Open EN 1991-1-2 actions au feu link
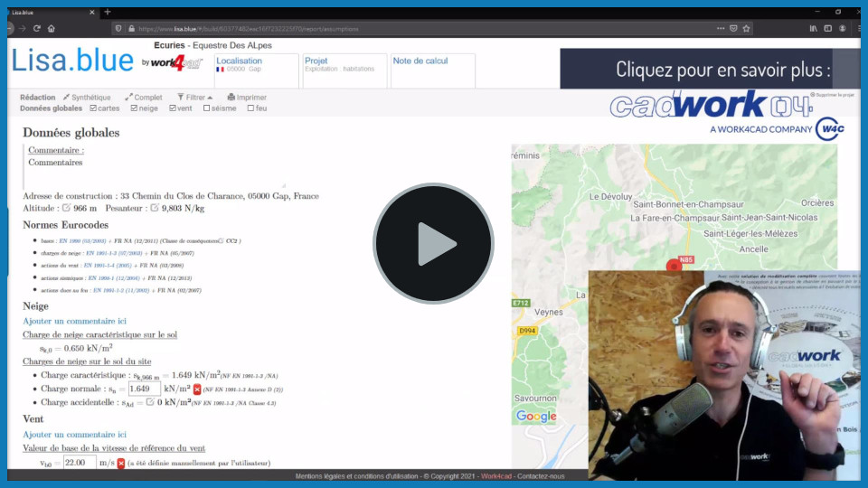The height and width of the screenshot is (488, 868). (x=121, y=290)
